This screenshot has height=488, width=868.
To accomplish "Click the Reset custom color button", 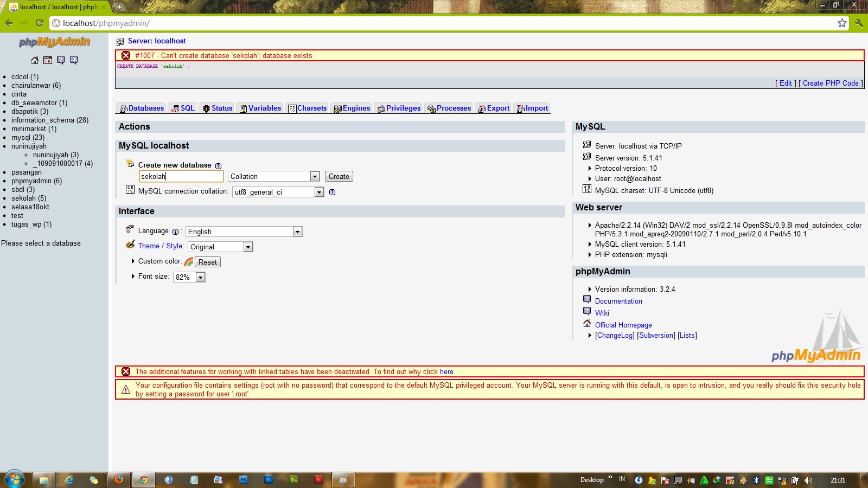I will [208, 262].
